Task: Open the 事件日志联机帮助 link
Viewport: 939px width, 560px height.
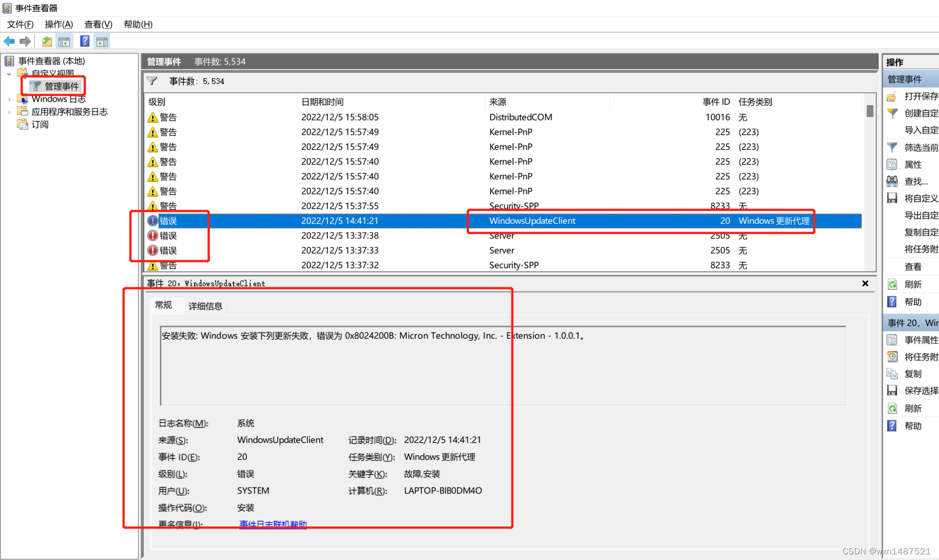Action: [x=273, y=524]
